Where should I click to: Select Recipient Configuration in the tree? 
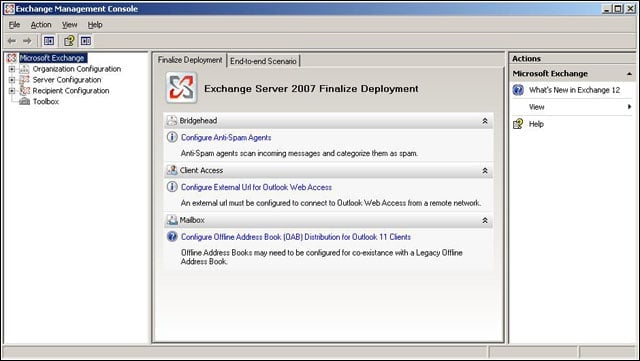point(71,91)
